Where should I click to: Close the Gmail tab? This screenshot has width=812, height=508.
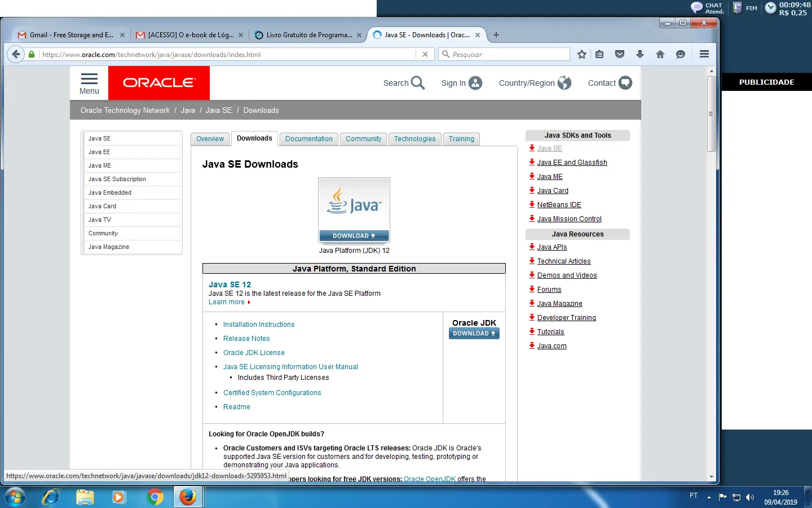pyautogui.click(x=122, y=35)
